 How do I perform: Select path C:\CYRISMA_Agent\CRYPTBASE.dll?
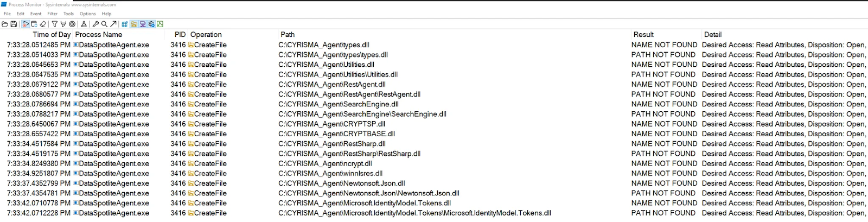pos(336,134)
